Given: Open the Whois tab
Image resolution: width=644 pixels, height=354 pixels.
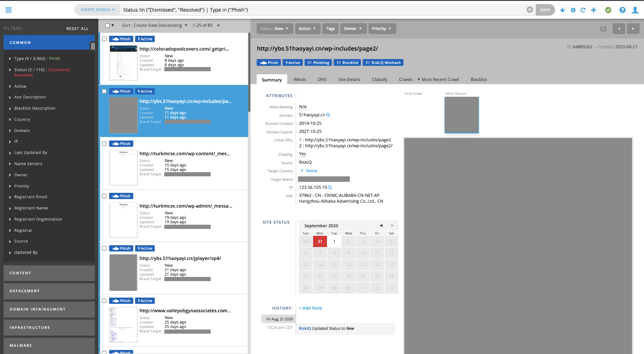Looking at the screenshot, I should click(x=300, y=79).
